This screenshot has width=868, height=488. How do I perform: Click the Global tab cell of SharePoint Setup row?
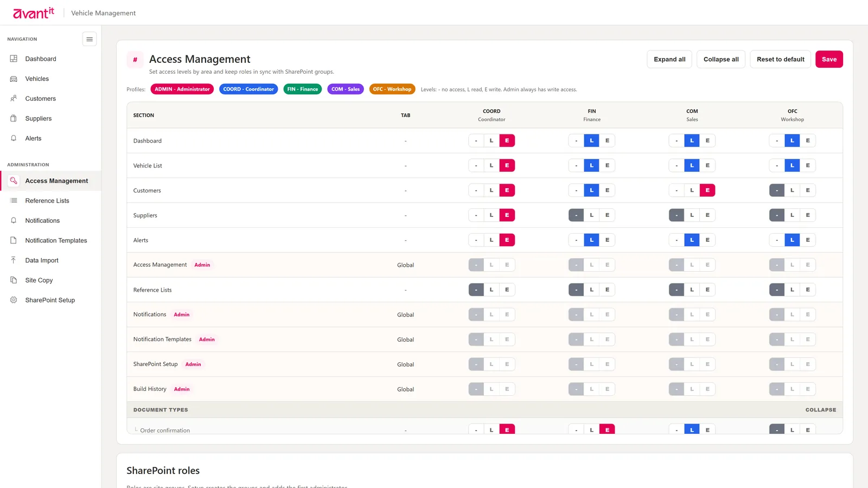tap(405, 364)
